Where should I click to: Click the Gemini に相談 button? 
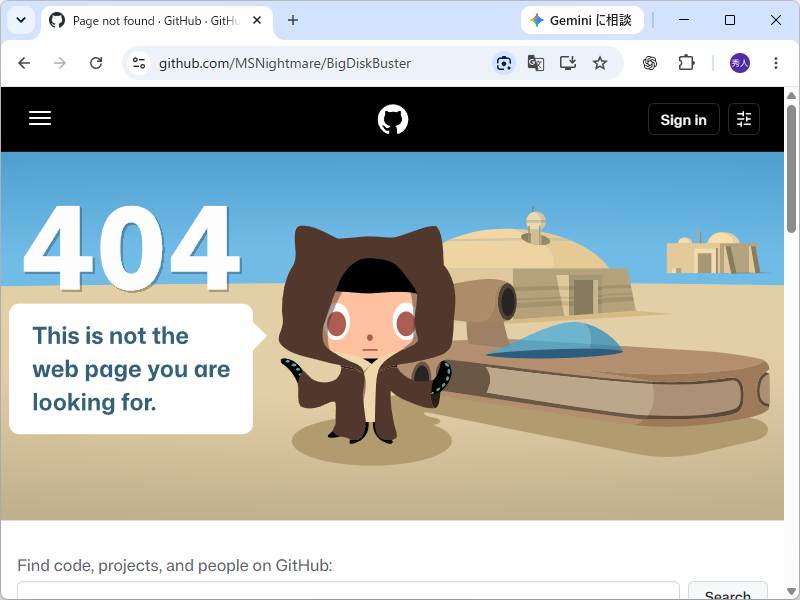[x=582, y=20]
